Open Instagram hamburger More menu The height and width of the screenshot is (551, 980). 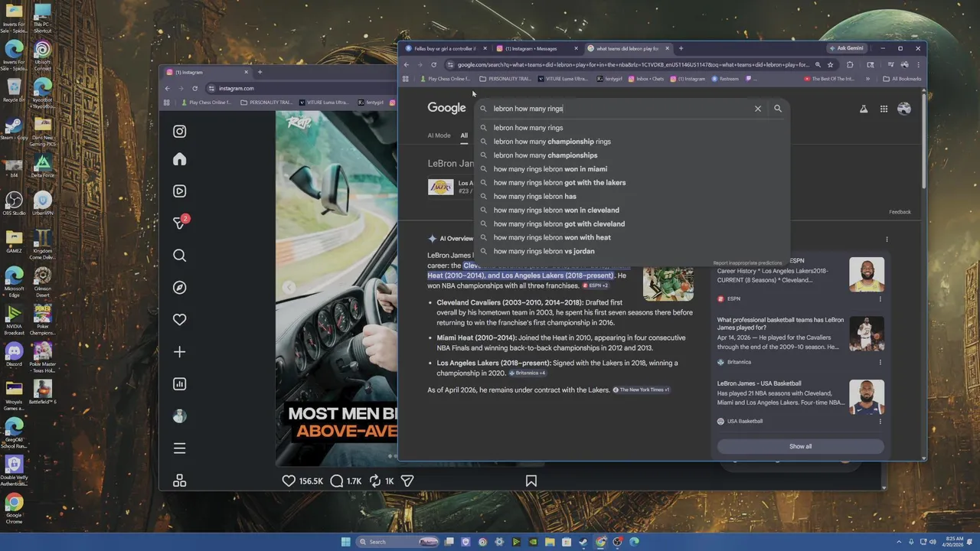tap(179, 448)
